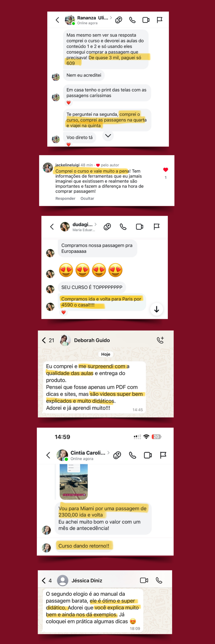Open Jéssica Diniz contact name
Image resolution: width=215 pixels, height=644 pixels.
click(x=87, y=581)
